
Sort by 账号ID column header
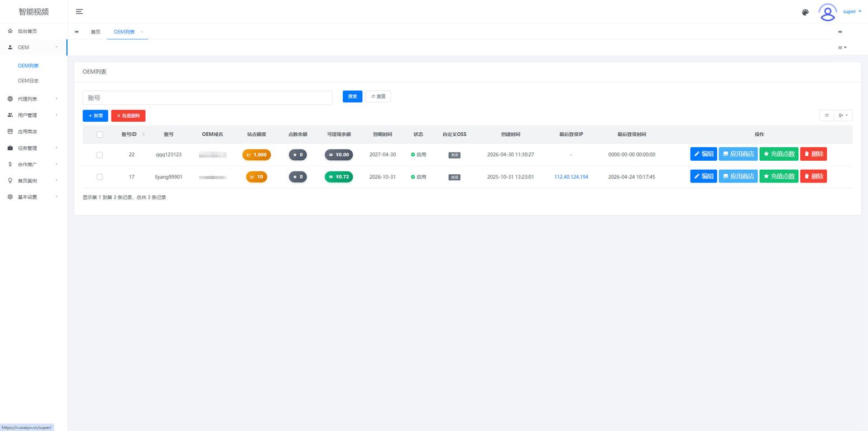coord(132,135)
